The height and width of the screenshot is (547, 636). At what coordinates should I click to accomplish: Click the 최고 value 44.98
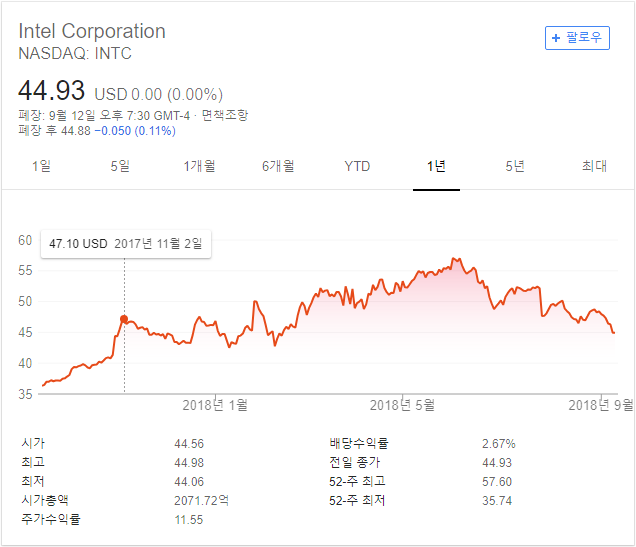(189, 463)
